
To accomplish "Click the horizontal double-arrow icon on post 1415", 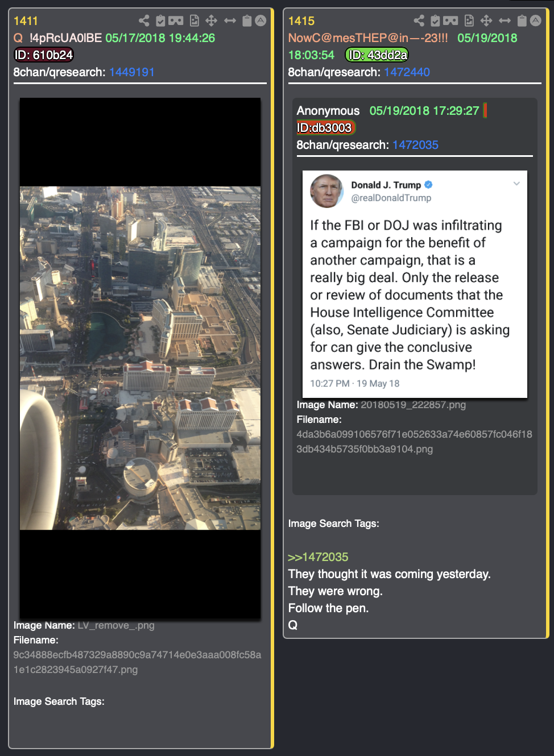I will [x=505, y=21].
